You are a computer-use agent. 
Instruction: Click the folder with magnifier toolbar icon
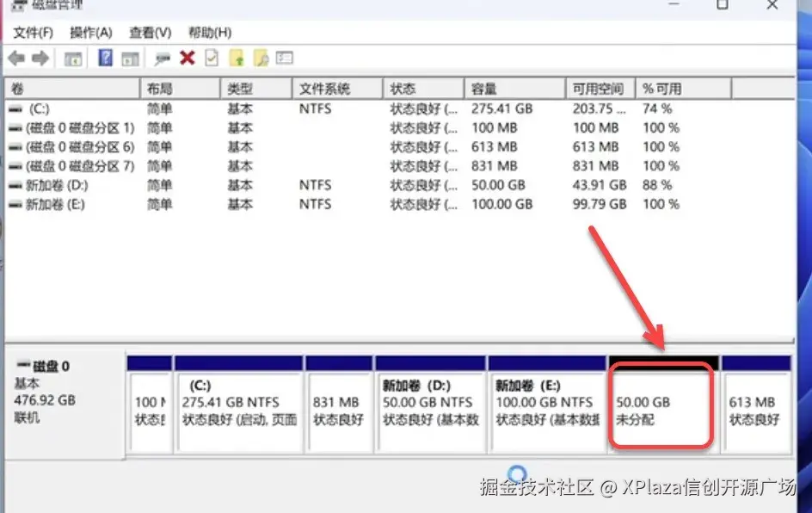260,59
